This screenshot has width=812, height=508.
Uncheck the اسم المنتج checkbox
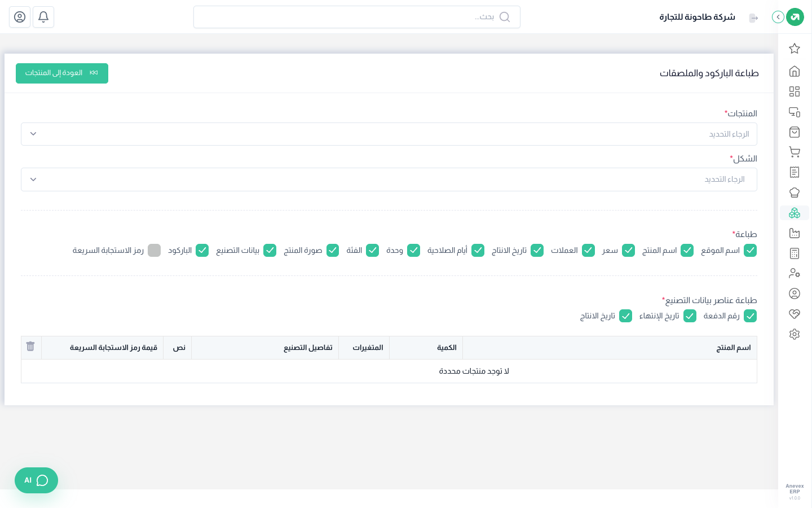pyautogui.click(x=687, y=250)
